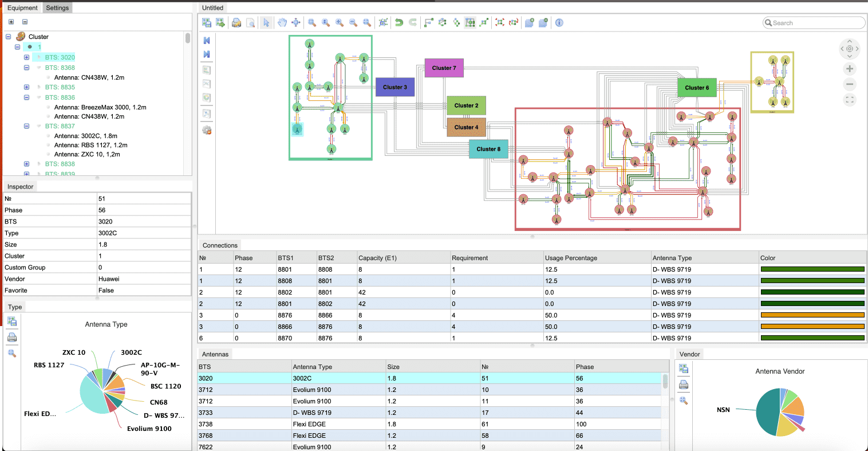Collapse the BTS: 8368 tree branch
Image resolution: width=868 pixels, height=451 pixels.
click(26, 68)
